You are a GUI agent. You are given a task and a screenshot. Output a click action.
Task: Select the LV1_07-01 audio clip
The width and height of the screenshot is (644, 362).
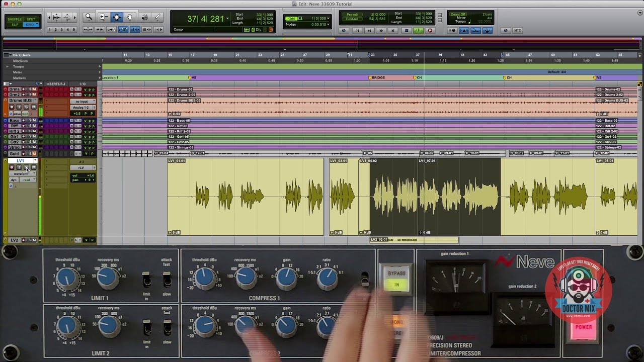pyautogui.click(x=459, y=197)
